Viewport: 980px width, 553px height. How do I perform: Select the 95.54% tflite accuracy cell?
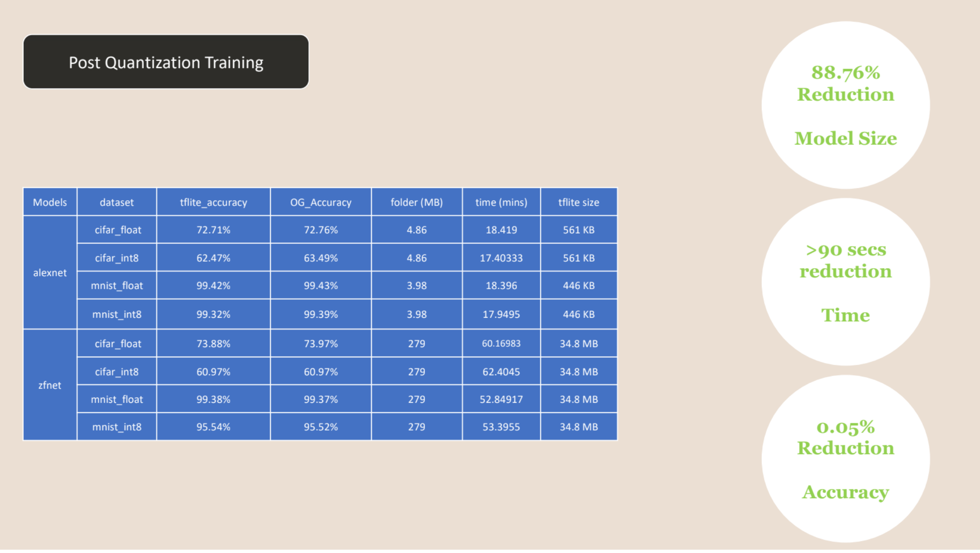[213, 427]
